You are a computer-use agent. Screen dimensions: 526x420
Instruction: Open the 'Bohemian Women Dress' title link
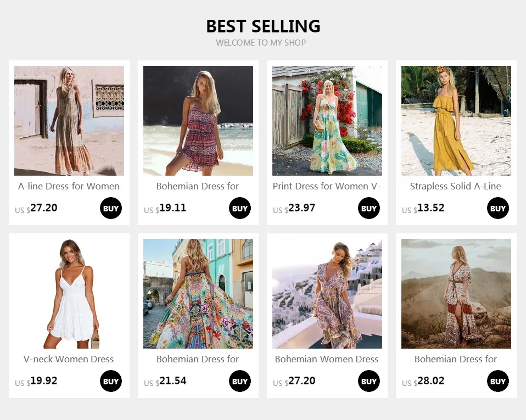coord(327,359)
